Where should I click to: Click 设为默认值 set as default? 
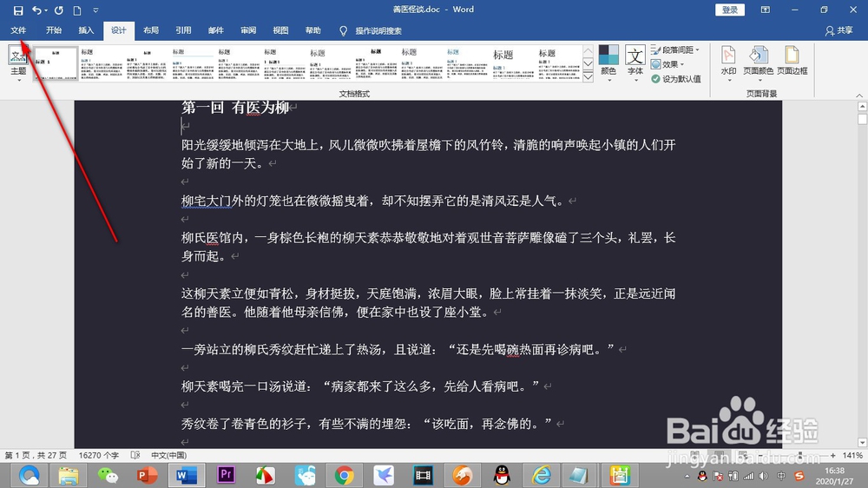pos(676,79)
